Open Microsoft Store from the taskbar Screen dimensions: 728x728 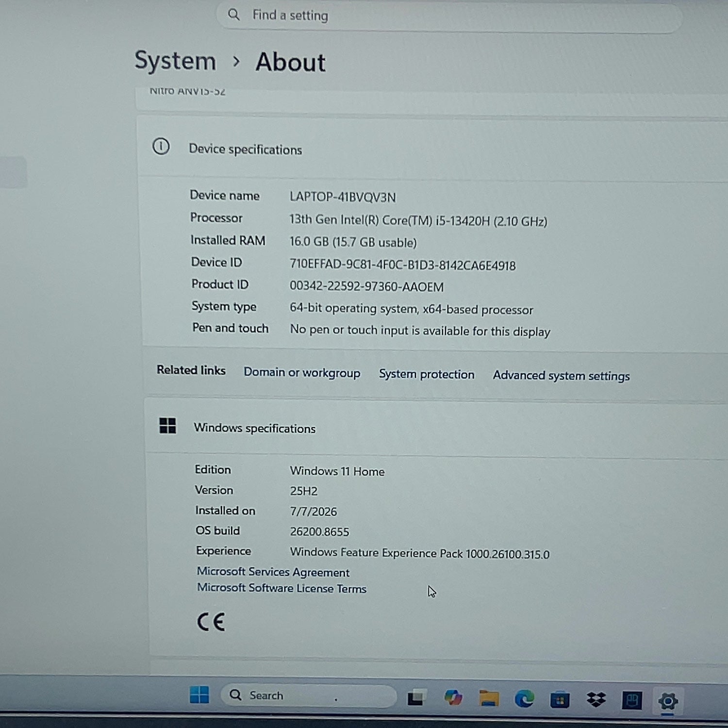click(x=560, y=700)
